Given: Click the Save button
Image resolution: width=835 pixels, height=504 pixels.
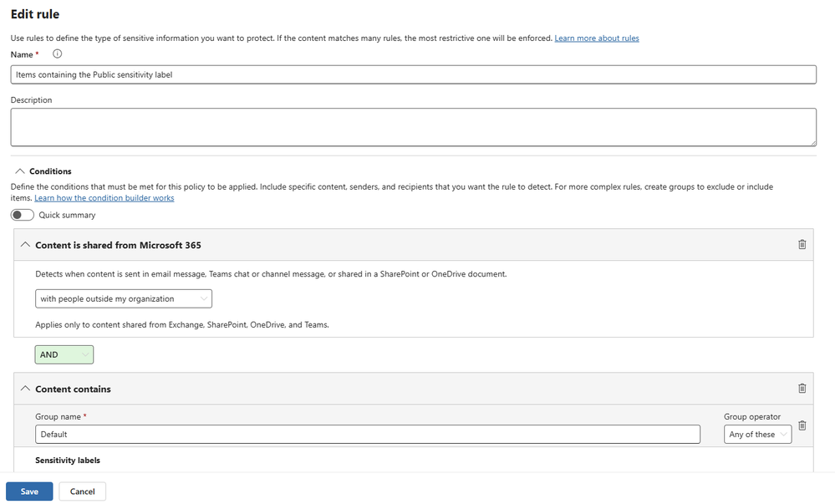Looking at the screenshot, I should (x=29, y=491).
